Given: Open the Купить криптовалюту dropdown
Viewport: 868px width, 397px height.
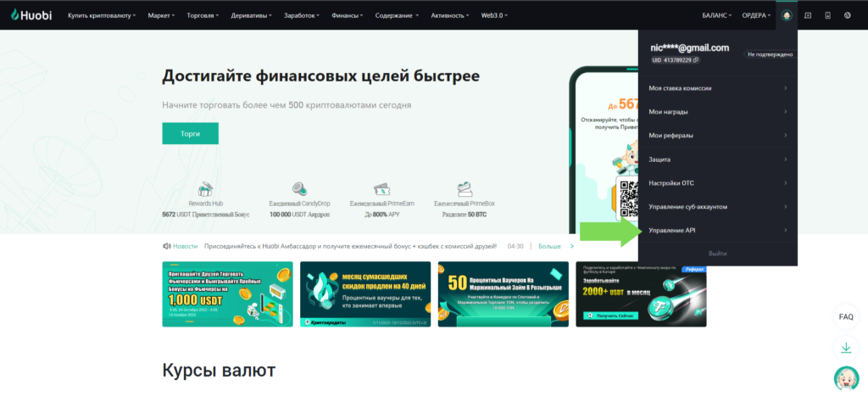Looking at the screenshot, I should coord(101,15).
